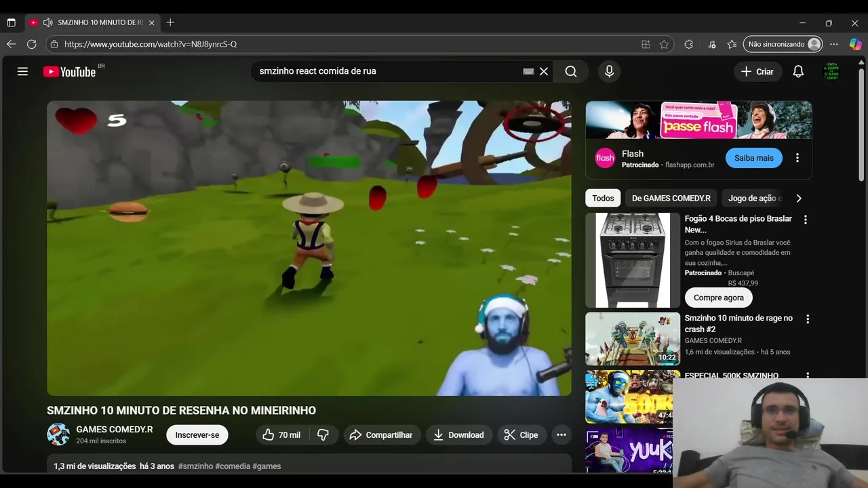
Task: Open more actions under the video
Action: 561,435
